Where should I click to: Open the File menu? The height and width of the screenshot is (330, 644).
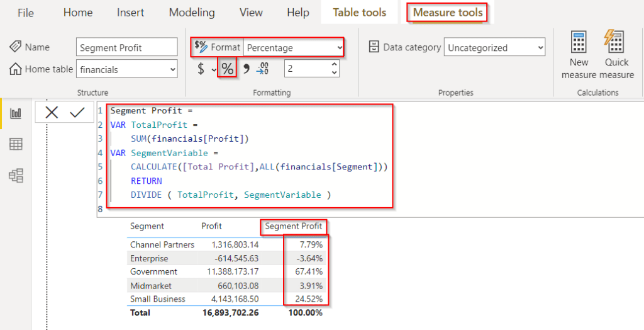pyautogui.click(x=25, y=13)
